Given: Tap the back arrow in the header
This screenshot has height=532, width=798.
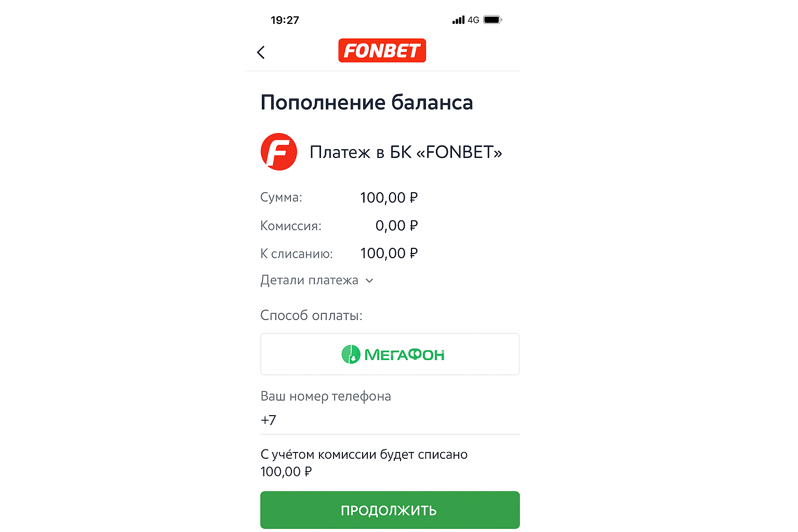Looking at the screenshot, I should (261, 52).
